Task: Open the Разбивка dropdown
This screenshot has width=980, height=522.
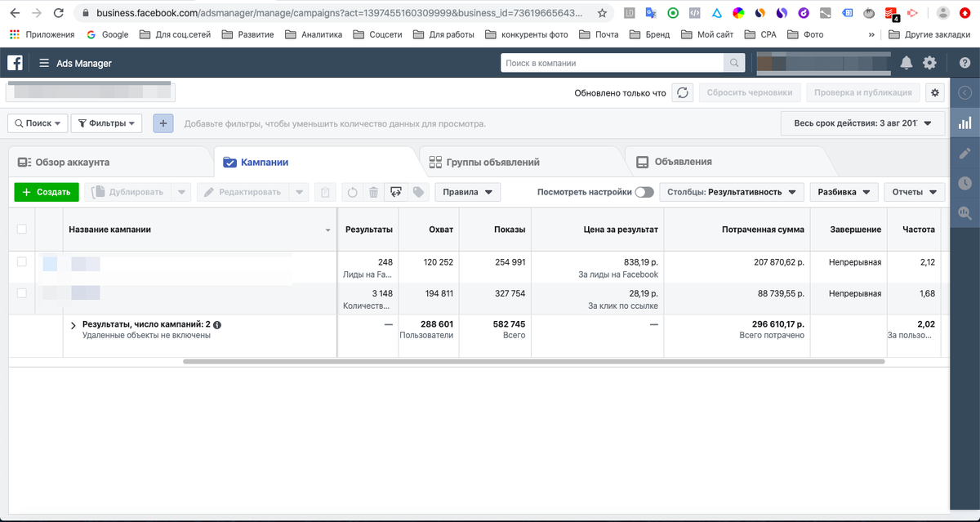Action: [x=844, y=192]
